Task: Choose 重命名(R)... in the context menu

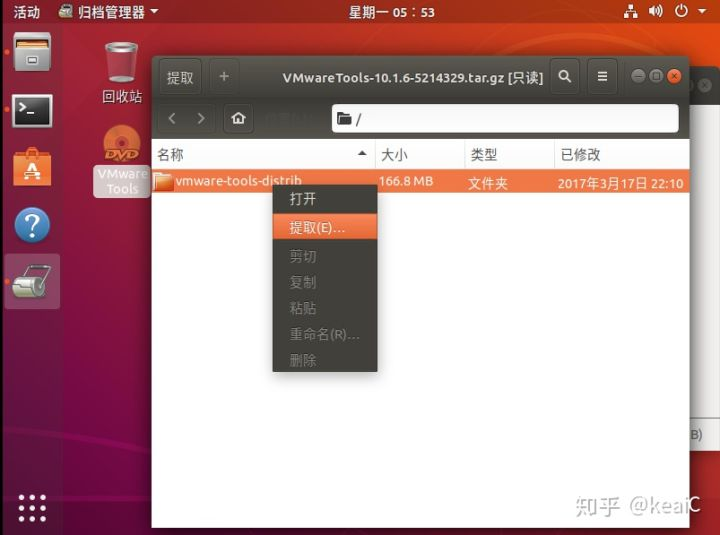Action: 325,334
